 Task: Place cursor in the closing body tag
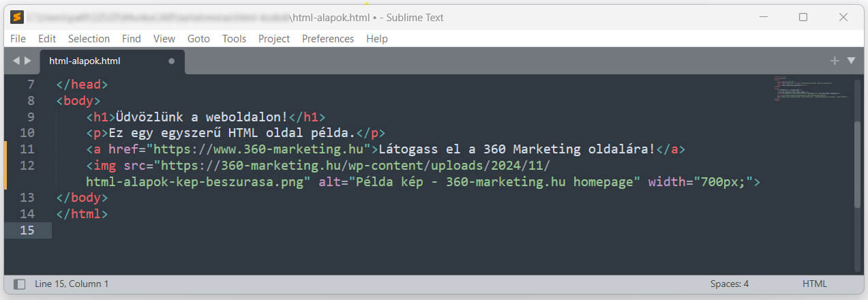[x=83, y=198]
